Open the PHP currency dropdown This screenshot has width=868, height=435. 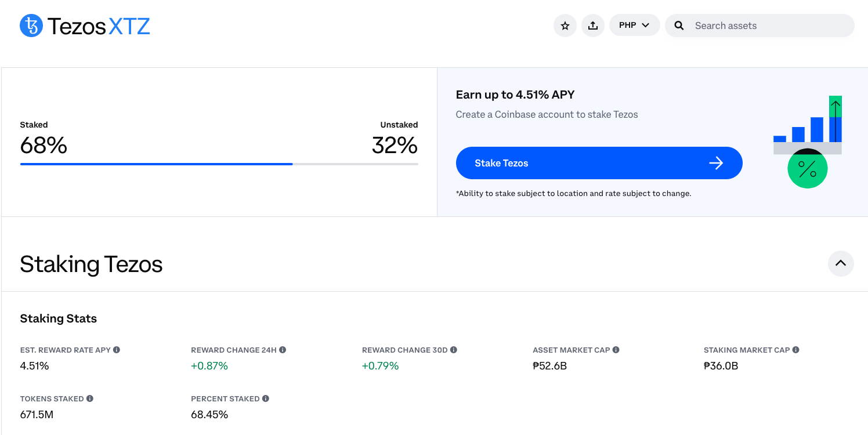point(634,26)
